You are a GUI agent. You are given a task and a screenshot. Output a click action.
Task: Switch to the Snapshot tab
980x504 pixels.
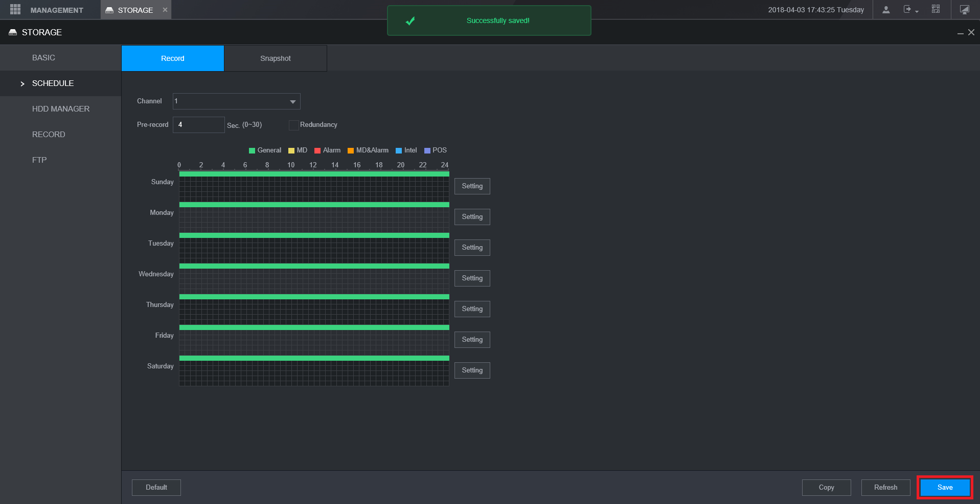[x=275, y=58]
